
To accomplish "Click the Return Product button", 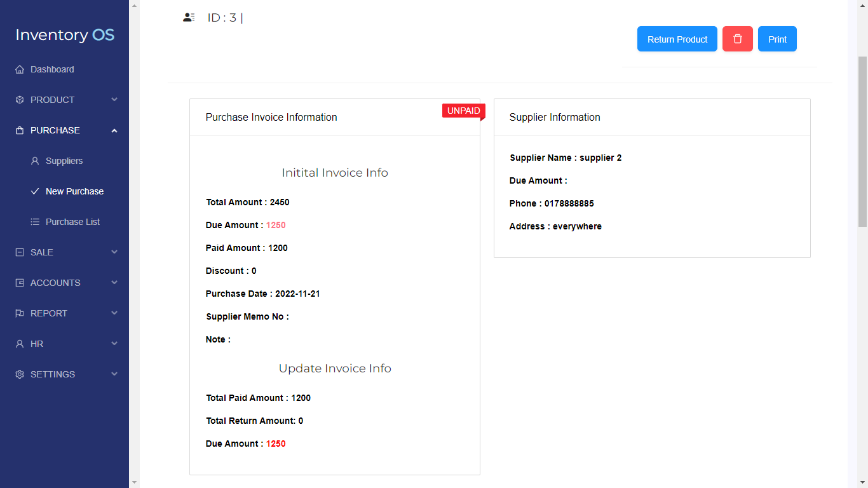I will (677, 39).
